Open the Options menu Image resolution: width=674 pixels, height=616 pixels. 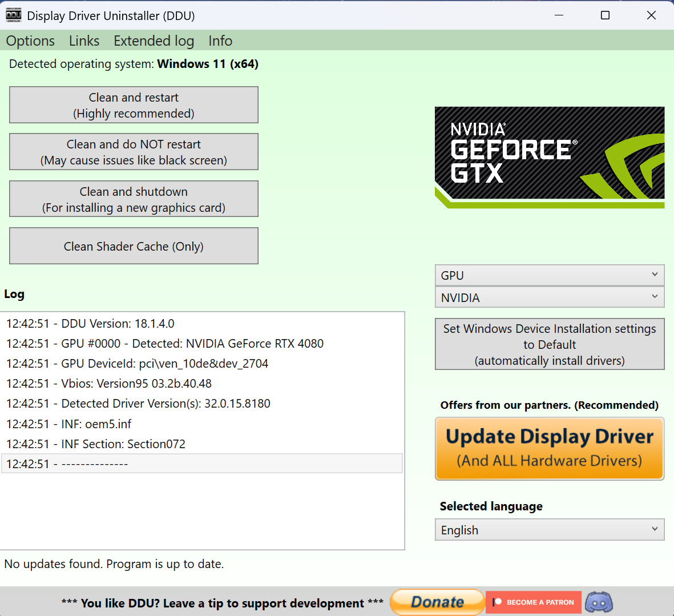pyautogui.click(x=30, y=41)
